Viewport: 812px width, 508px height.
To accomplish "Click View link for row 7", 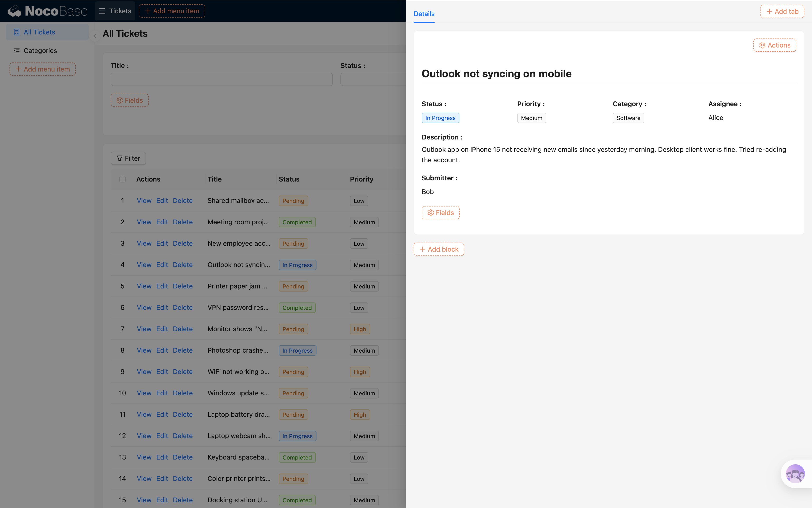I will pyautogui.click(x=144, y=329).
